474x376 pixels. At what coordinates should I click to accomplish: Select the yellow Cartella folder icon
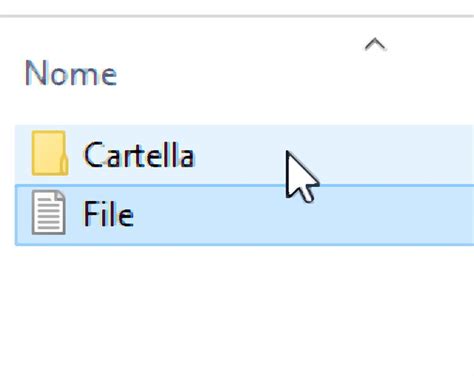pyautogui.click(x=50, y=153)
